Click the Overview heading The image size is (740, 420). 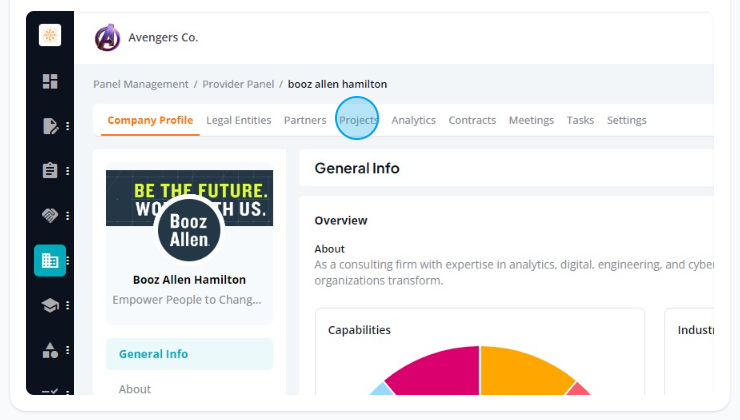click(x=341, y=221)
